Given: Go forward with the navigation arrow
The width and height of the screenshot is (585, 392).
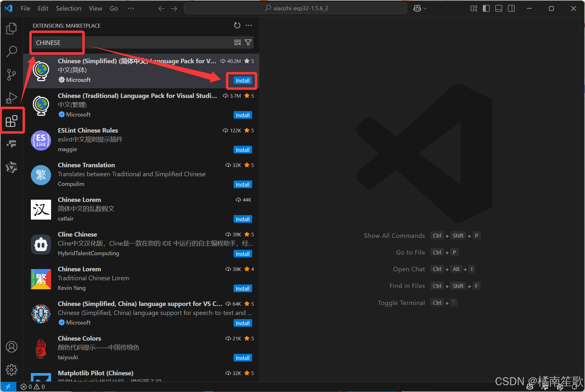Looking at the screenshot, I should click(174, 8).
